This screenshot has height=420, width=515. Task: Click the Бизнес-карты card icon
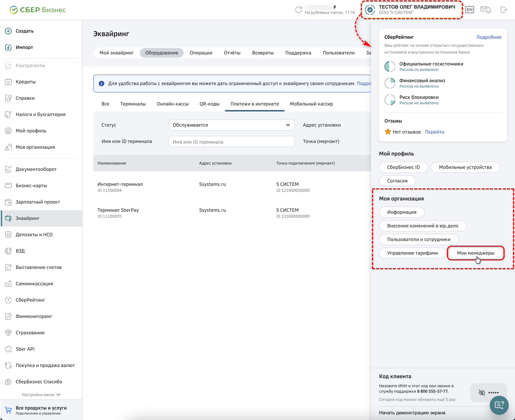[8, 186]
